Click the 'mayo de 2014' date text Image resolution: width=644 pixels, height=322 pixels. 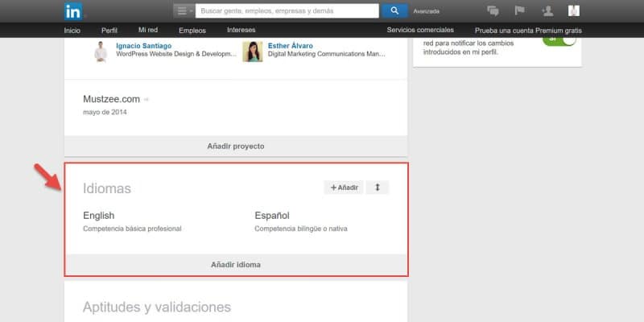(105, 112)
